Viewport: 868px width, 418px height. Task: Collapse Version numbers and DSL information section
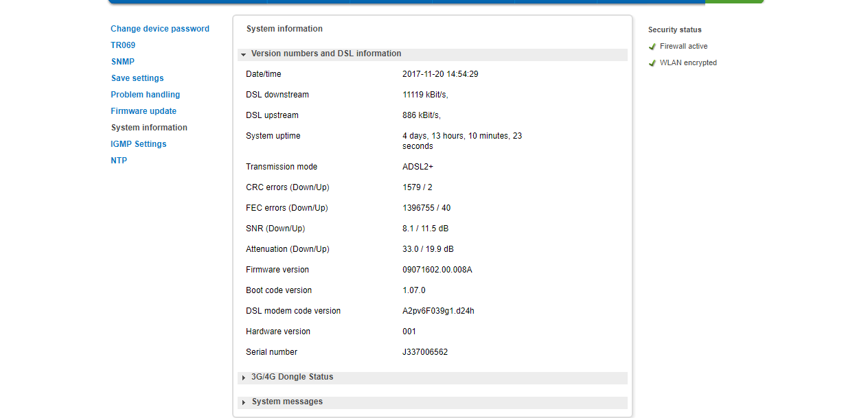[433, 54]
